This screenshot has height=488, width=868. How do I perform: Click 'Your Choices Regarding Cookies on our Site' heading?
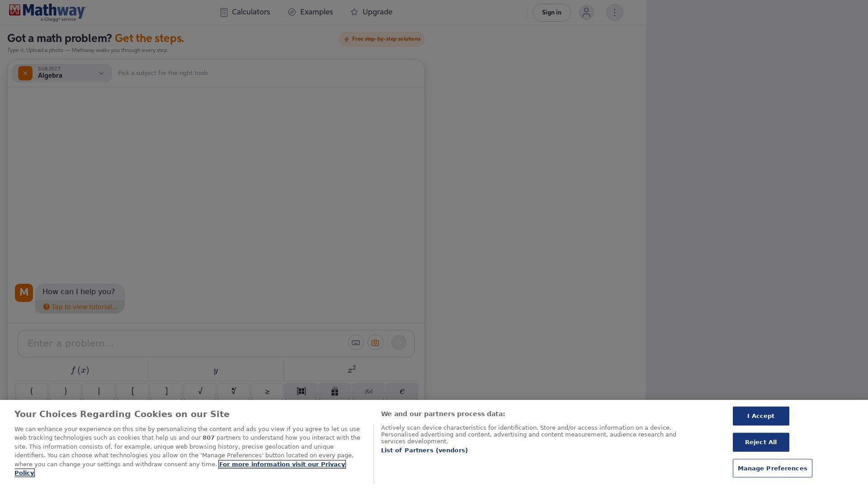coord(122,414)
